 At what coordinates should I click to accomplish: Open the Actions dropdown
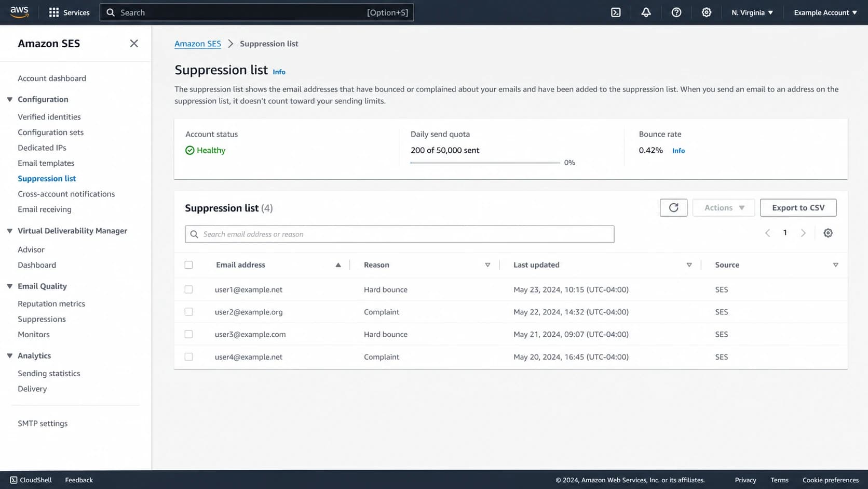pos(724,207)
